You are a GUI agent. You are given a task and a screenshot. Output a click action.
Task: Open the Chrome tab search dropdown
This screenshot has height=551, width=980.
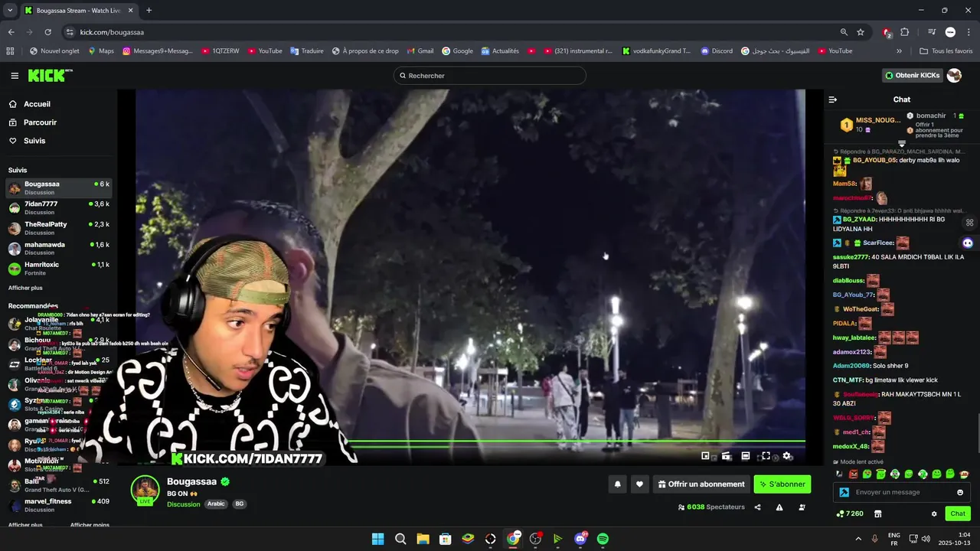click(x=10, y=10)
